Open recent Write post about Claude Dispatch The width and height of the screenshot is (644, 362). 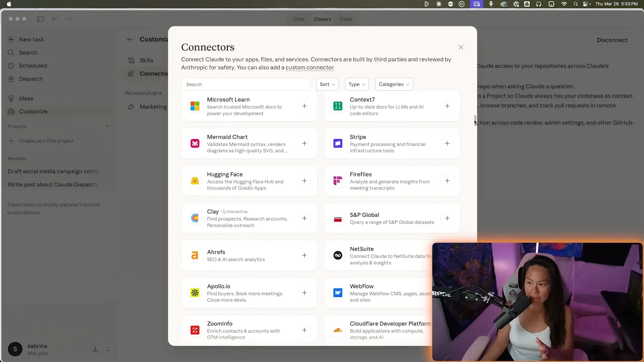coord(53,184)
